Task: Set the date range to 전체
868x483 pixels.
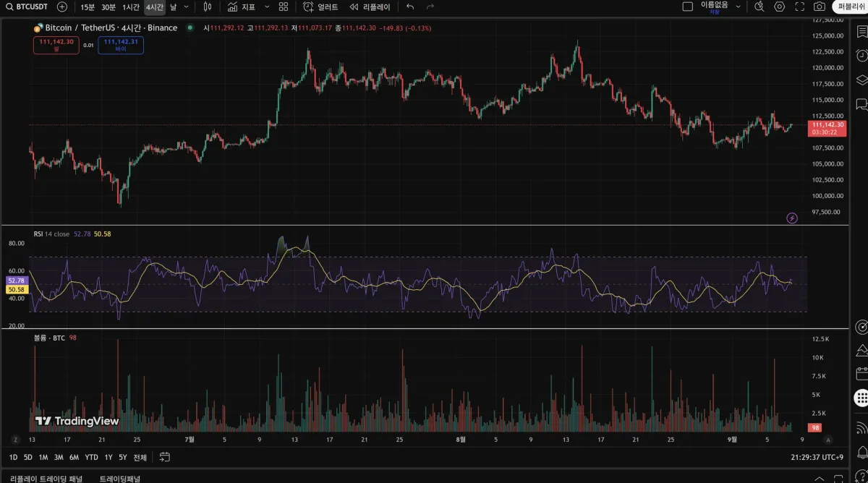Action: (140, 457)
